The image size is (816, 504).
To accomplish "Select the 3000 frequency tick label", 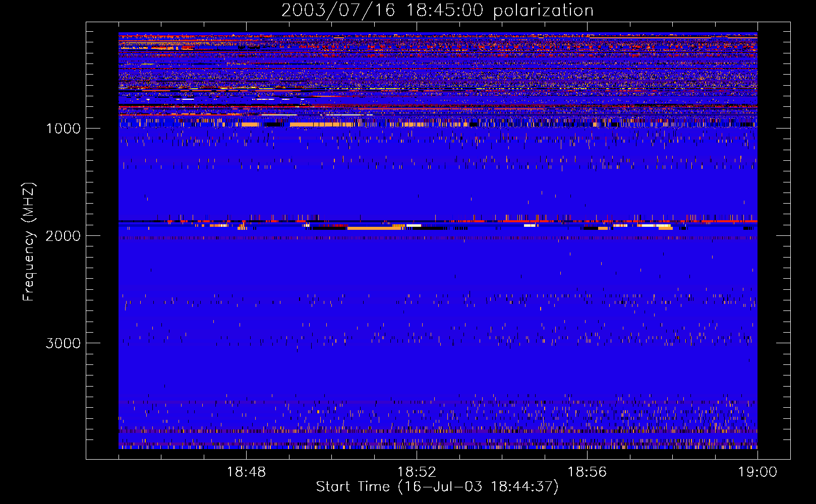I will [63, 343].
